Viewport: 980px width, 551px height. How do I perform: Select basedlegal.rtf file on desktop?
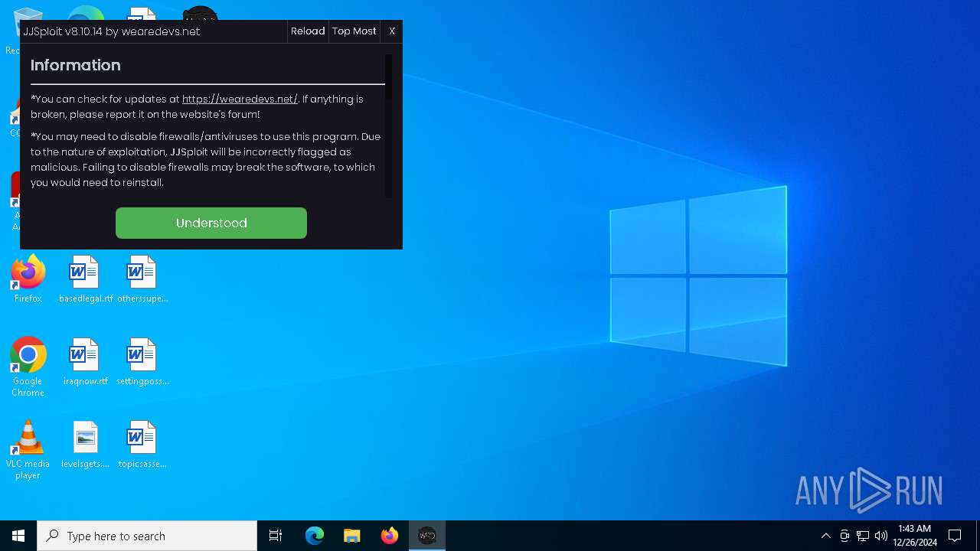click(x=86, y=279)
